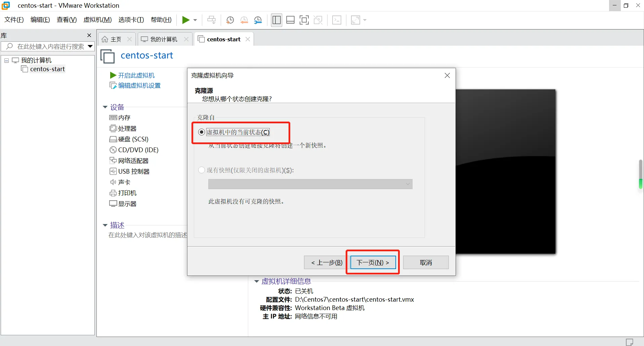Close the library panel
Image resolution: width=644 pixels, height=346 pixels.
89,35
